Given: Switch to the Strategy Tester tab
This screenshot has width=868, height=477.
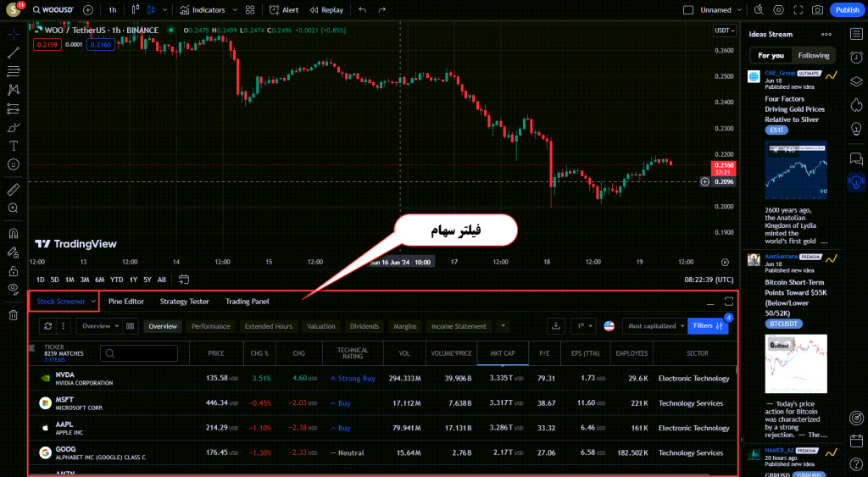Looking at the screenshot, I should pos(184,302).
